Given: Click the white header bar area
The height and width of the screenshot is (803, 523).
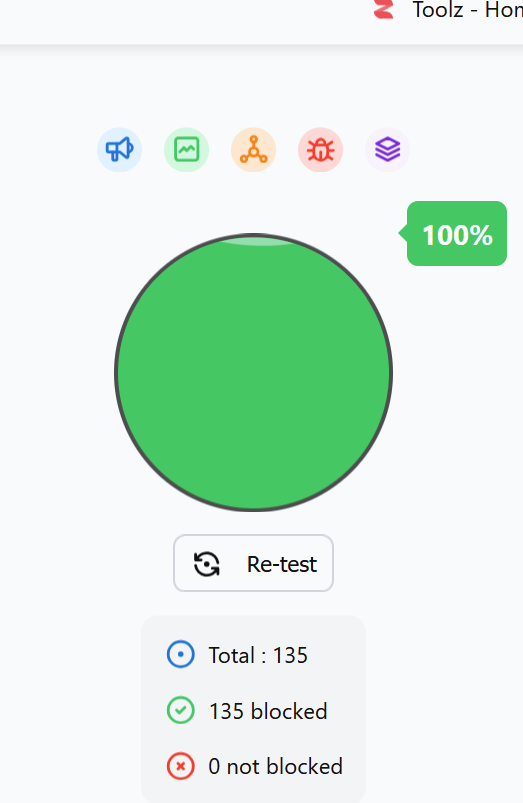Looking at the screenshot, I should tap(184, 22).
